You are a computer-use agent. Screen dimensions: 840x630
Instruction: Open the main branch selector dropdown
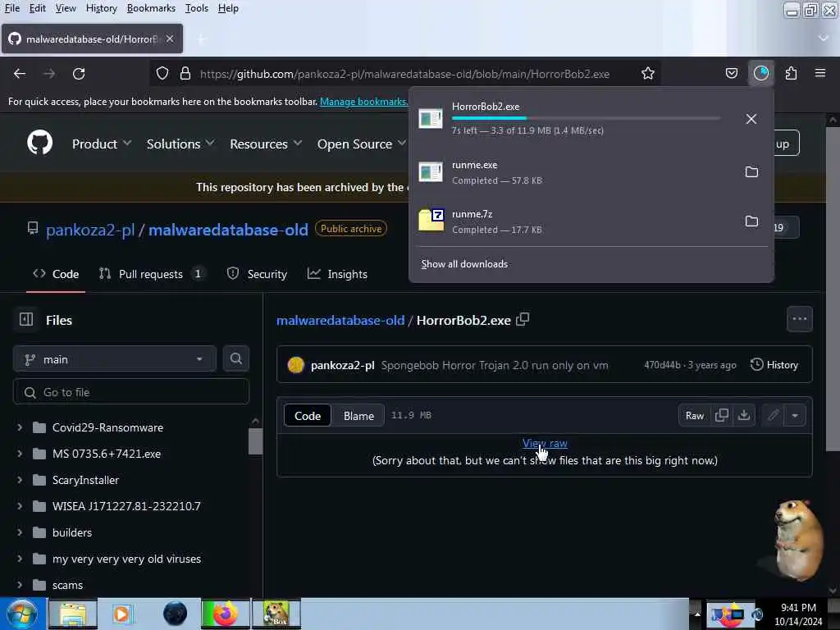[x=114, y=359]
